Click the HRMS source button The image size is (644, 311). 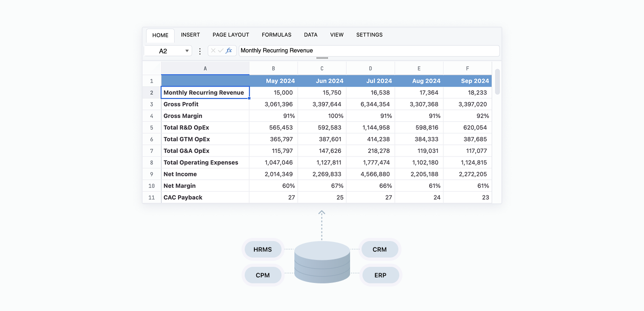tap(263, 249)
